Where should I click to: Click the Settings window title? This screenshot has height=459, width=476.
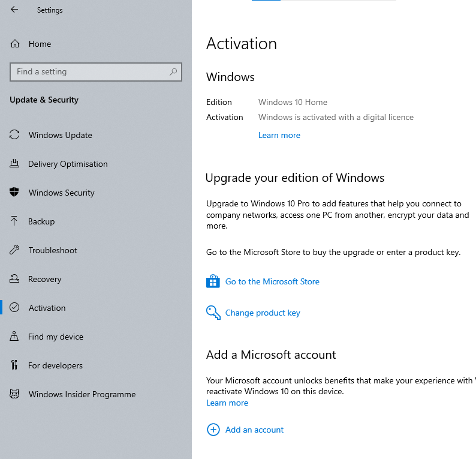pos(50,10)
